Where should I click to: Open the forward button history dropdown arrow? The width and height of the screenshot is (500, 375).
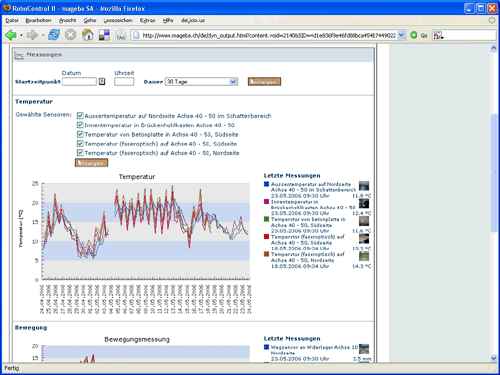click(x=43, y=35)
